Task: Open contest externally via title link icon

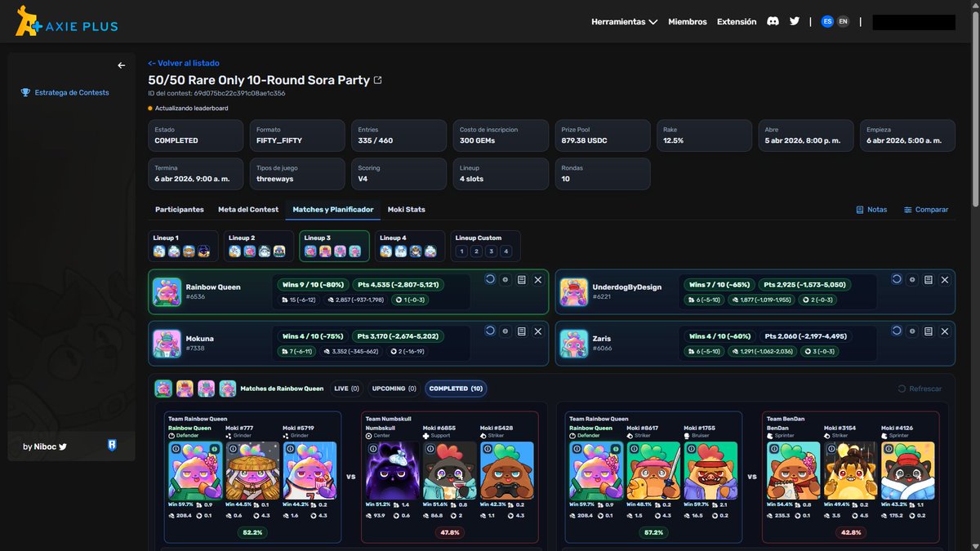Action: click(x=377, y=80)
